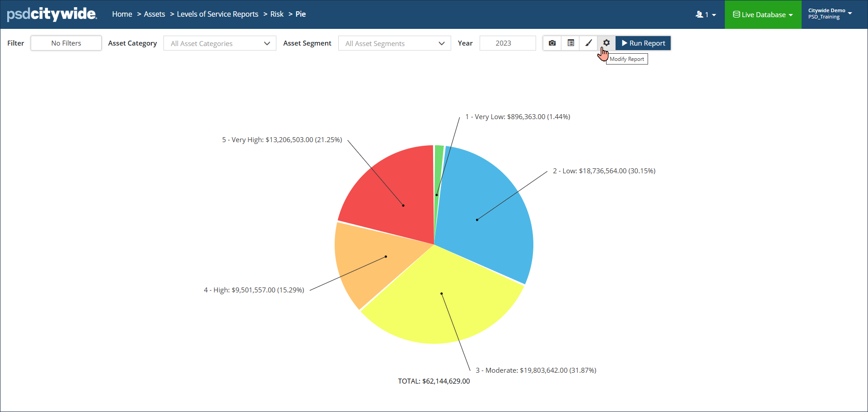
Task: Click the '3 - Moderate: $19,803,642.00' label
Action: pos(536,370)
